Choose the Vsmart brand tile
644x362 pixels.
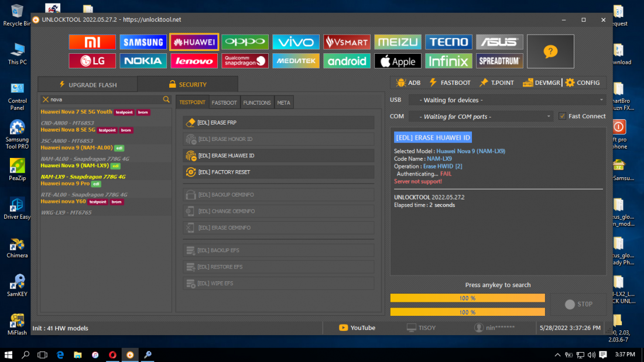[x=347, y=42]
